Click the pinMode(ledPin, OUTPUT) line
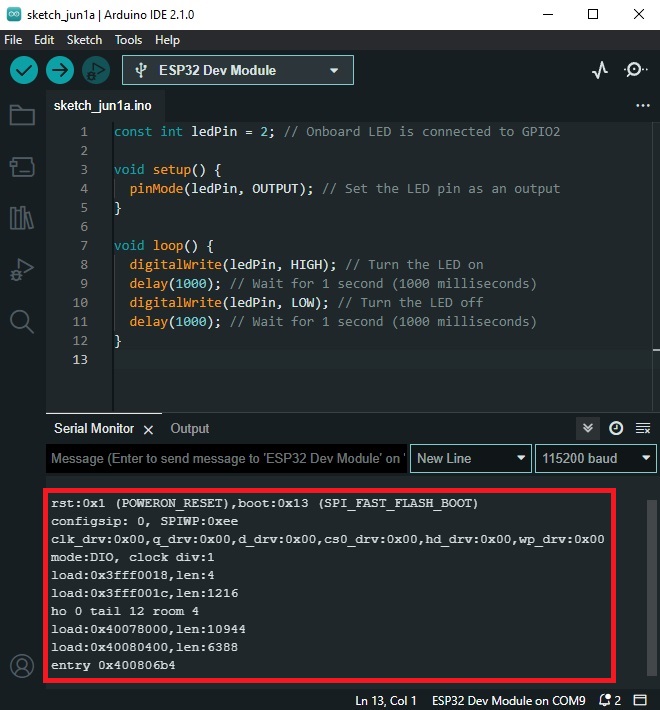Image resolution: width=660 pixels, height=710 pixels. 344,189
